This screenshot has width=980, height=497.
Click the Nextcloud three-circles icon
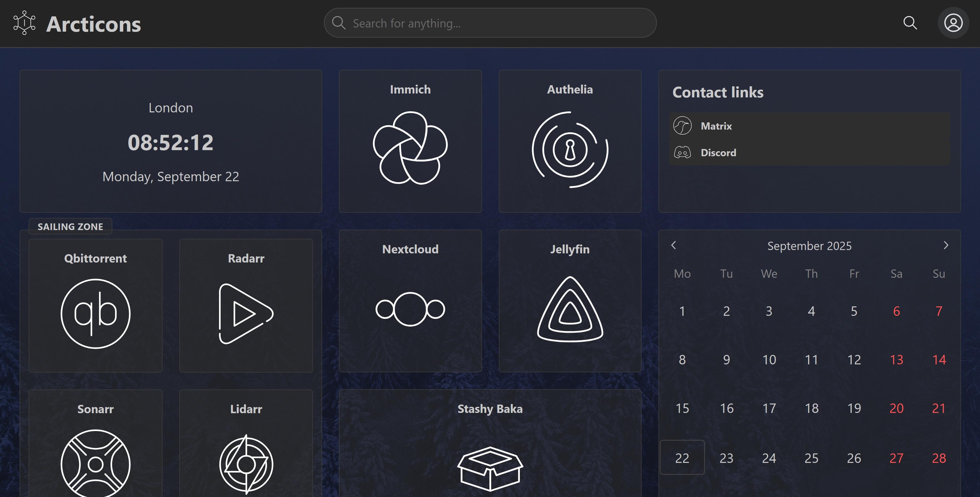[410, 309]
